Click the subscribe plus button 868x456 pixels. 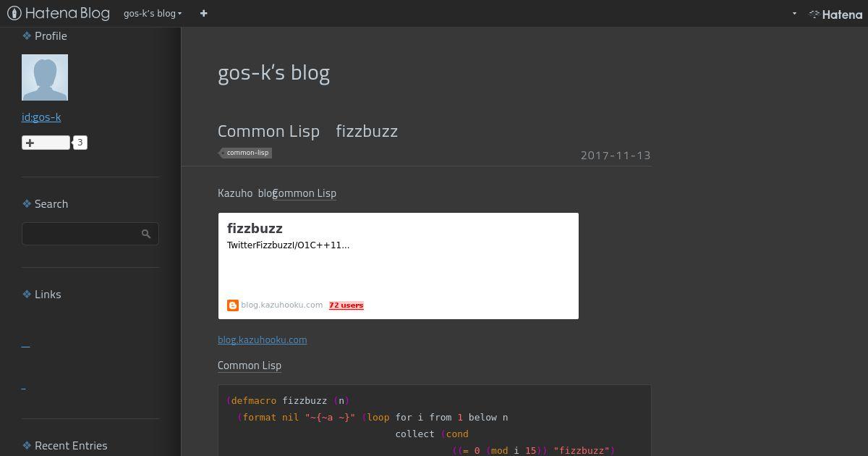[x=46, y=143]
